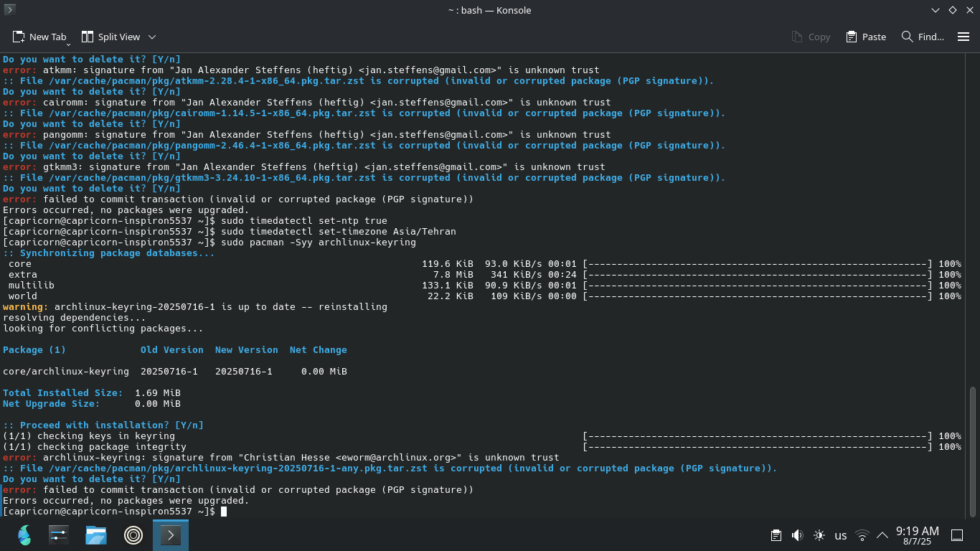Screen dimensions: 980x551
Task: Open the clipboard tray icon
Action: coord(776,535)
